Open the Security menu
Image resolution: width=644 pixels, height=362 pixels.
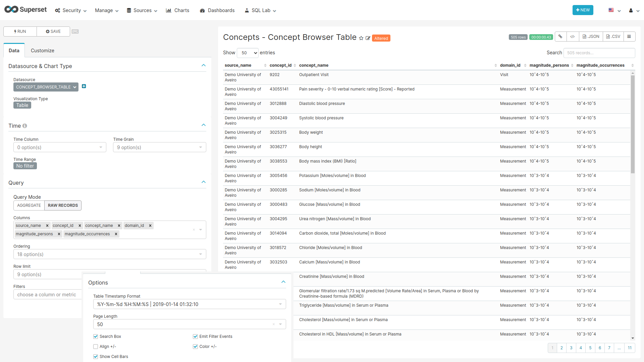point(71,10)
